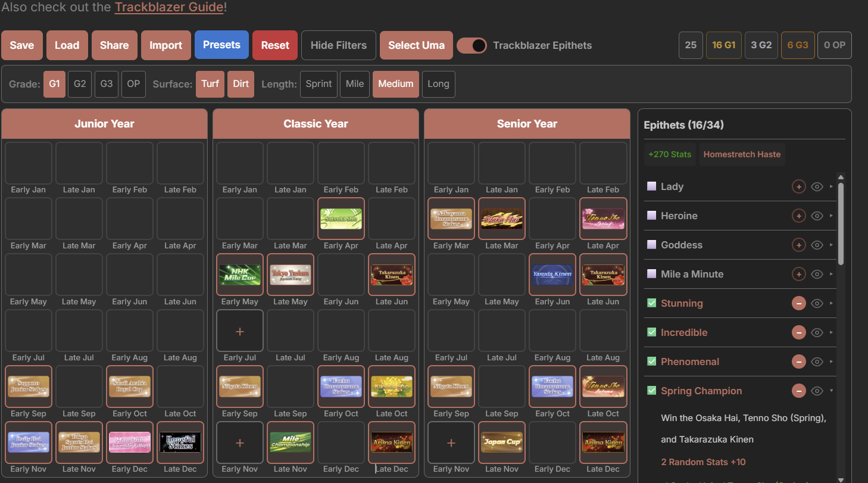The width and height of the screenshot is (868, 483).
Task: Expand the Lady epithet details arrow
Action: 831,186
